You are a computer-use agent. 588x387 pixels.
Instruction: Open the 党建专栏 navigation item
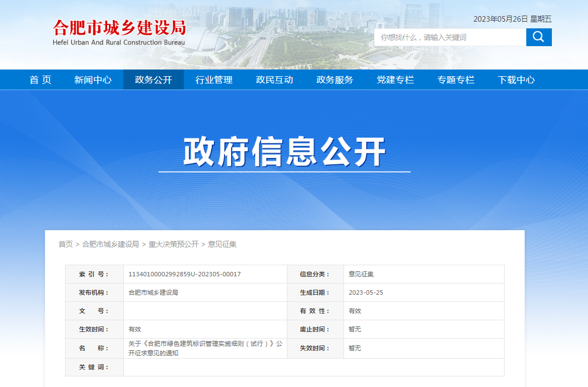395,80
